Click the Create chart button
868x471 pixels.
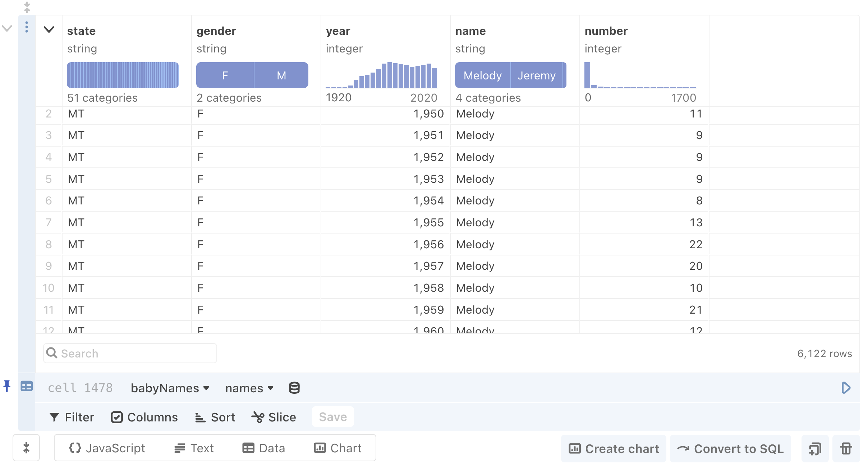click(x=613, y=448)
